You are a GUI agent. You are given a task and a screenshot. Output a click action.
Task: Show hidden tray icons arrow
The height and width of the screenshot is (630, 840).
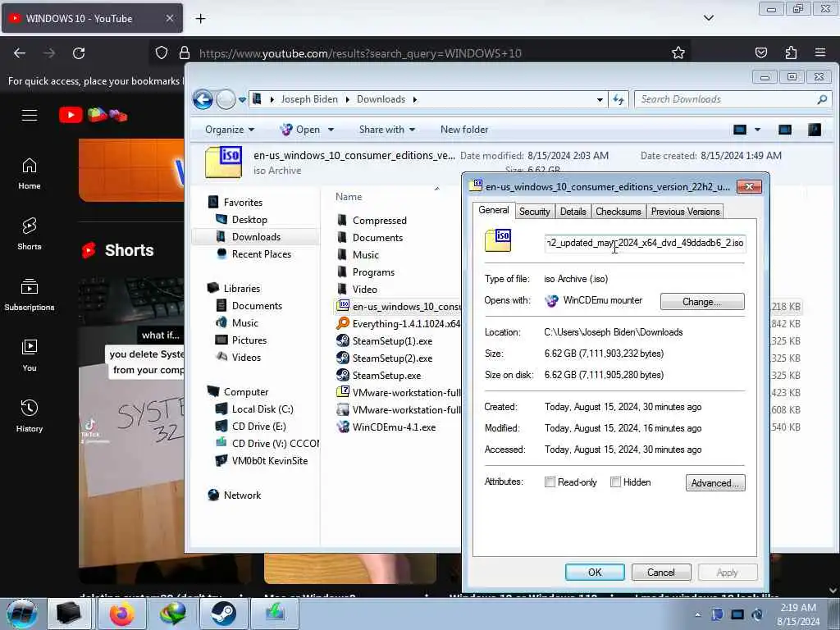tap(697, 614)
